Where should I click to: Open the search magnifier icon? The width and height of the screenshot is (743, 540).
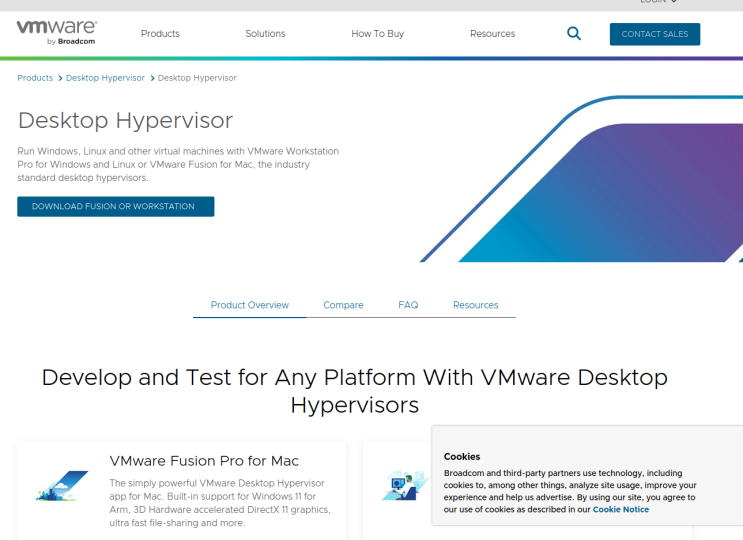[x=574, y=34]
